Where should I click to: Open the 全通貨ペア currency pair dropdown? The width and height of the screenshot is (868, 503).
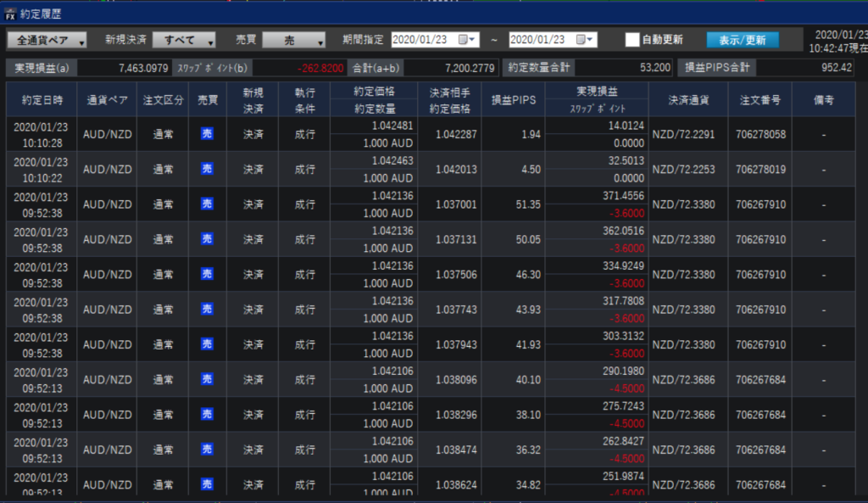pyautogui.click(x=47, y=40)
